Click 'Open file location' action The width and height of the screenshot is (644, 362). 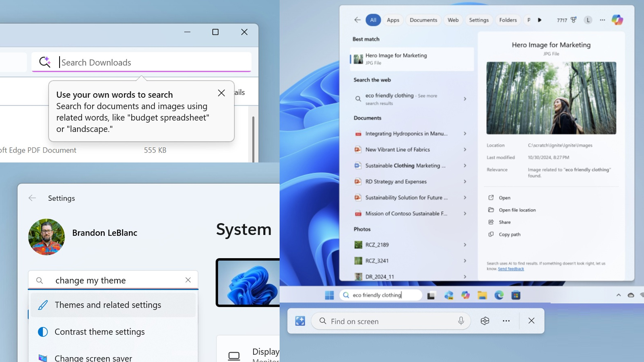[512, 210]
